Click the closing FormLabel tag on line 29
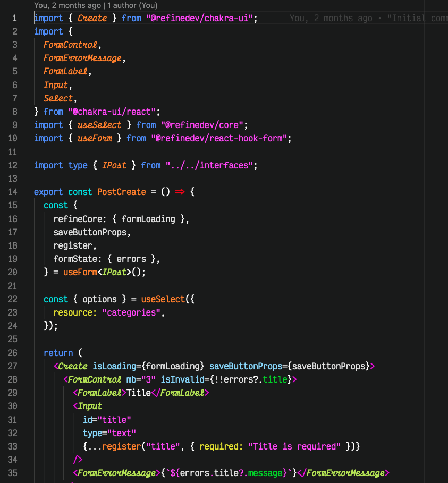Viewport: 448px width, 483px height. point(180,393)
